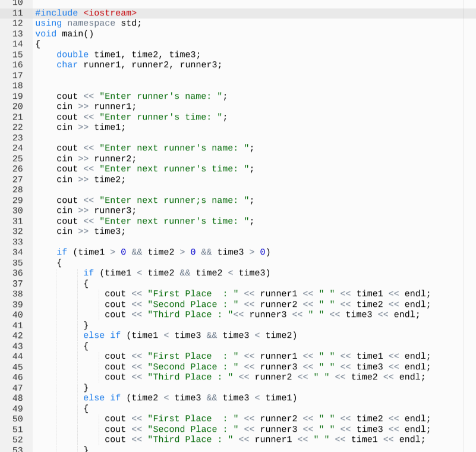Image resolution: width=476 pixels, height=452 pixels.
Task: Select line number 11 in the gutter
Action: tap(18, 12)
